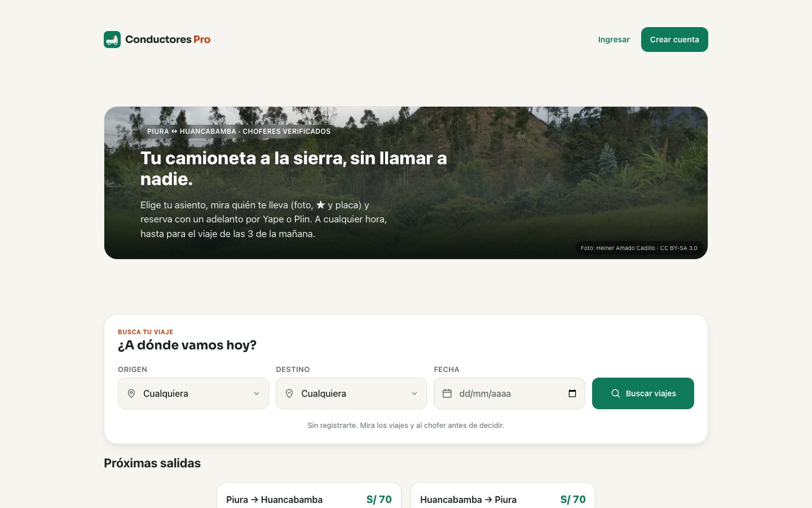The width and height of the screenshot is (812, 508).
Task: Click the S/ 70 price on Huancabamba → Piura
Action: pos(573,500)
